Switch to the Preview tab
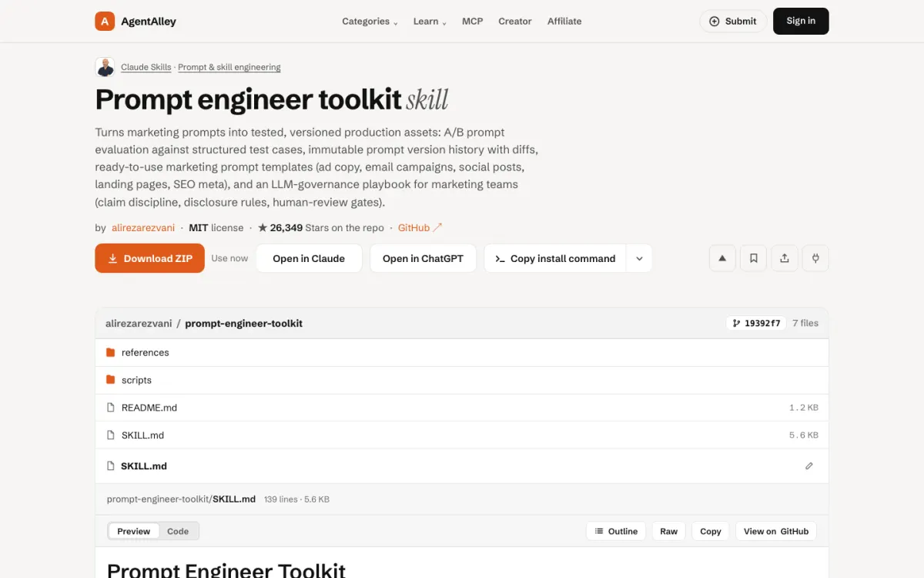The width and height of the screenshot is (924, 578). point(134,531)
